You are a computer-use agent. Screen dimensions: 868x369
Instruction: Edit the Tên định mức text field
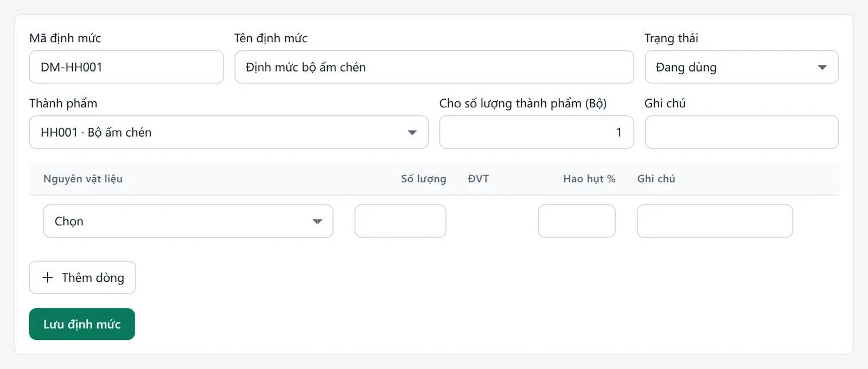point(434,67)
